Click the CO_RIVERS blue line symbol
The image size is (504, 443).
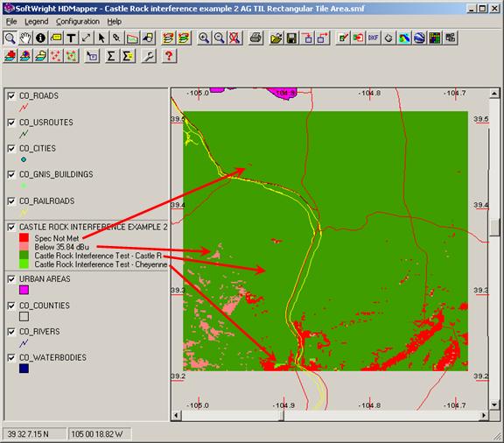24,343
